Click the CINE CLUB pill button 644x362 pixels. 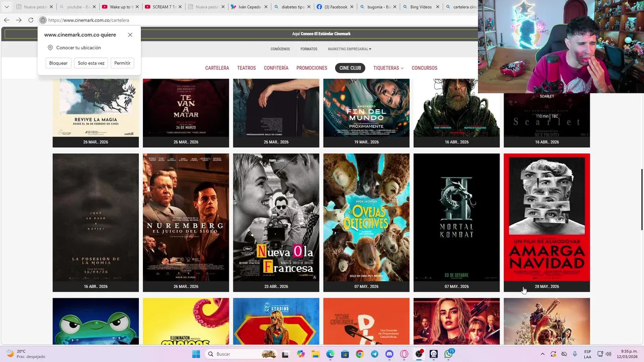coord(350,68)
